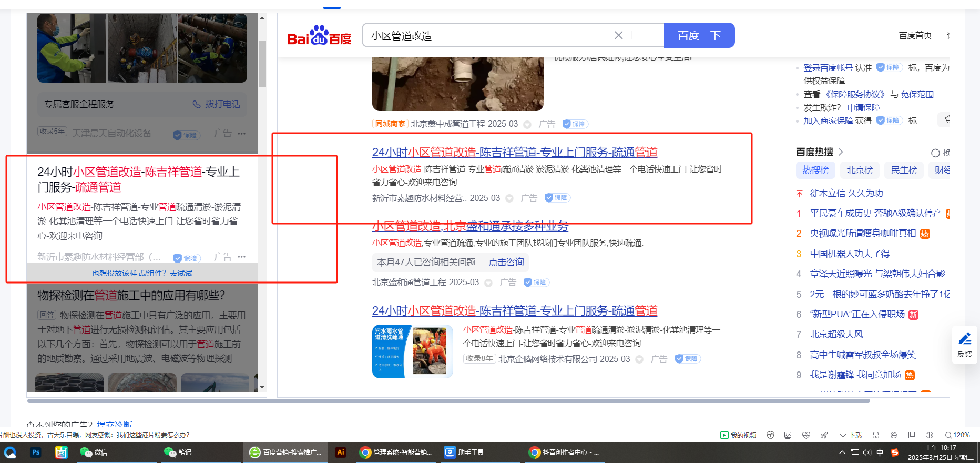Clear the search box with the X icon

618,35
